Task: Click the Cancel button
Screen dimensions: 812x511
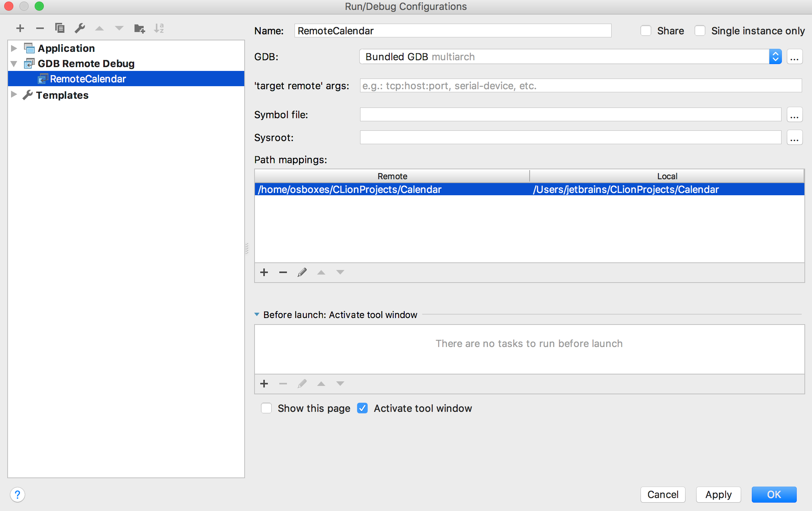Action: (663, 495)
